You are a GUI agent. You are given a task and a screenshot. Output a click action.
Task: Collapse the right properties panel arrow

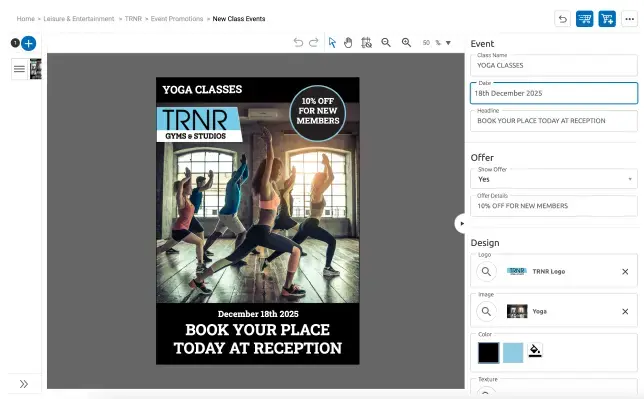[x=462, y=224]
